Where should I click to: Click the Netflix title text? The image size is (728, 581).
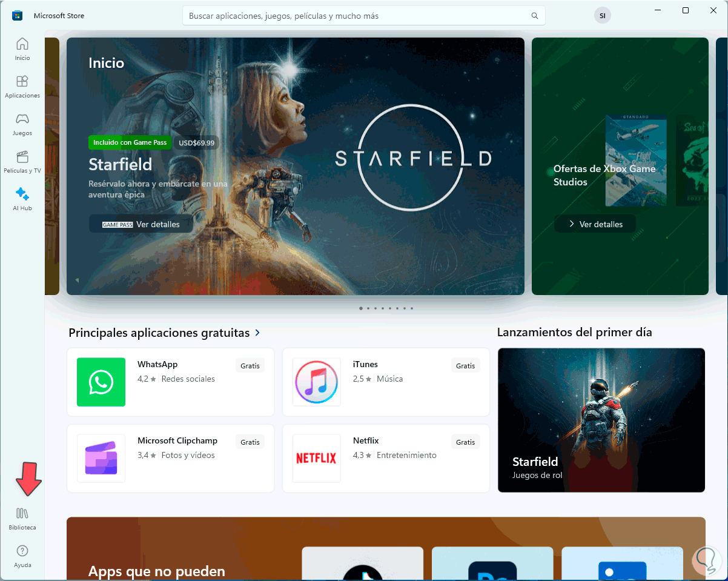[x=366, y=440]
